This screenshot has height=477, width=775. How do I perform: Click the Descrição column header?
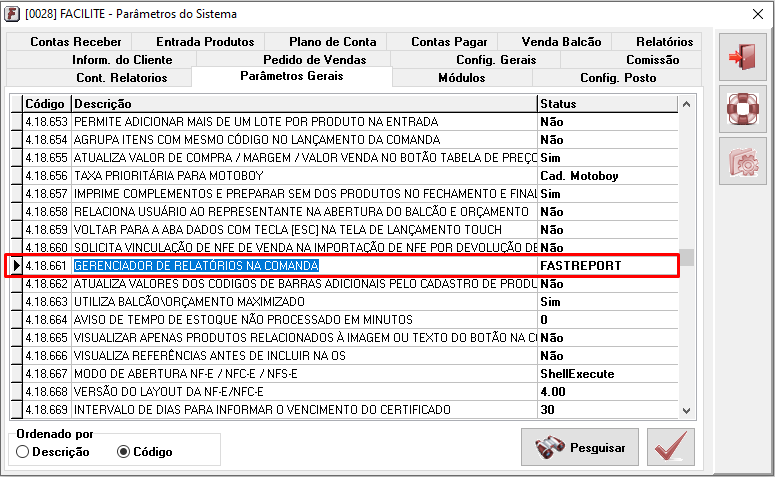303,104
